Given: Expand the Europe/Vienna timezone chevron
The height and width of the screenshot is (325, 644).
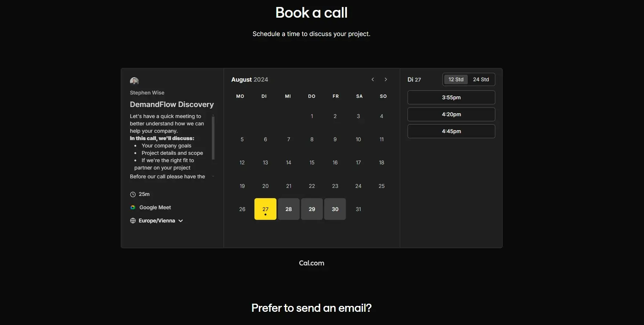Looking at the screenshot, I should [181, 221].
